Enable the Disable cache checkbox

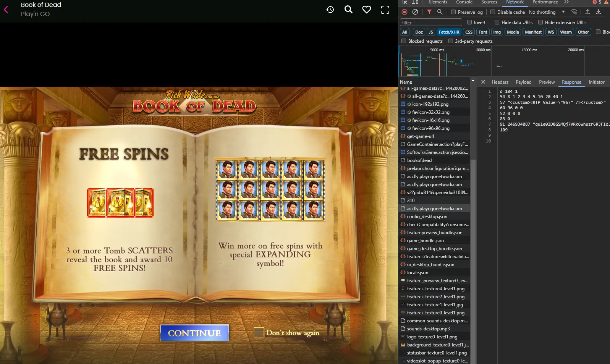coord(493,12)
